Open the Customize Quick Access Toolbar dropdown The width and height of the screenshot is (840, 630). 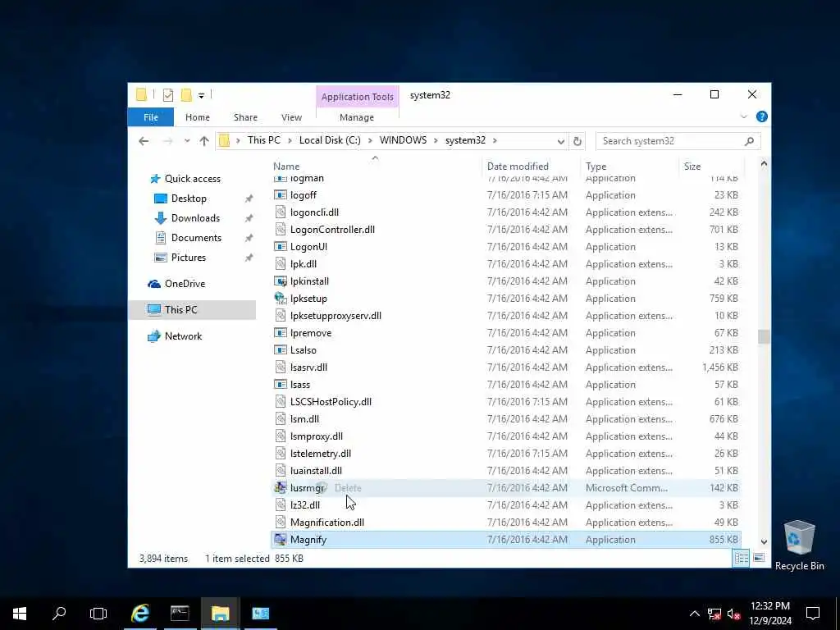click(202, 96)
